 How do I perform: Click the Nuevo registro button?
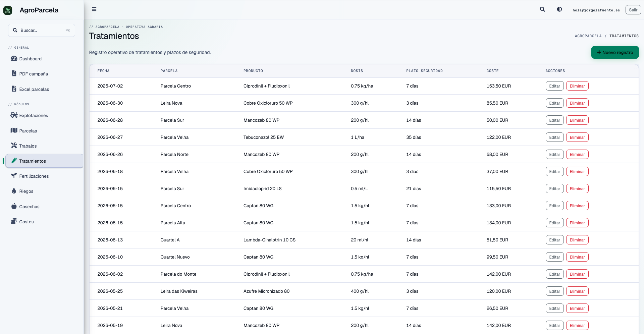pyautogui.click(x=615, y=52)
